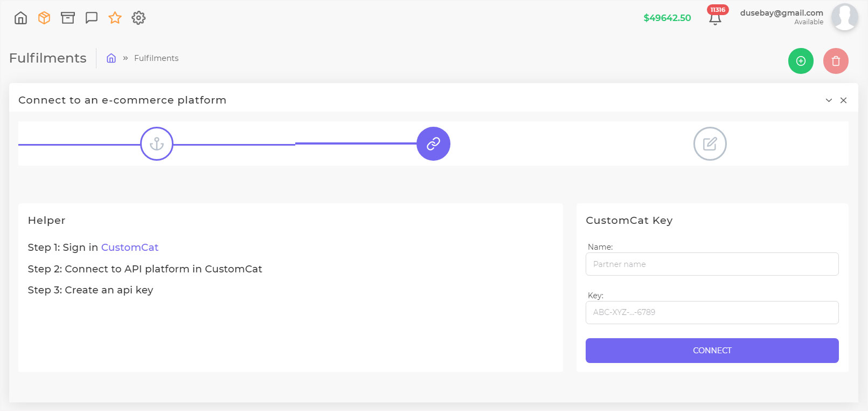Open the gear settings icon
Screen dimensions: 868x411
[x=138, y=18]
